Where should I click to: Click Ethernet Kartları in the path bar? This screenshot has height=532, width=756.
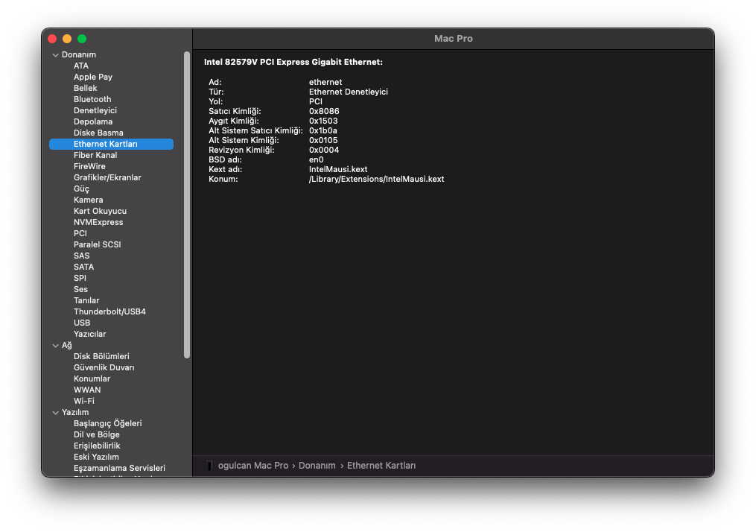point(381,466)
